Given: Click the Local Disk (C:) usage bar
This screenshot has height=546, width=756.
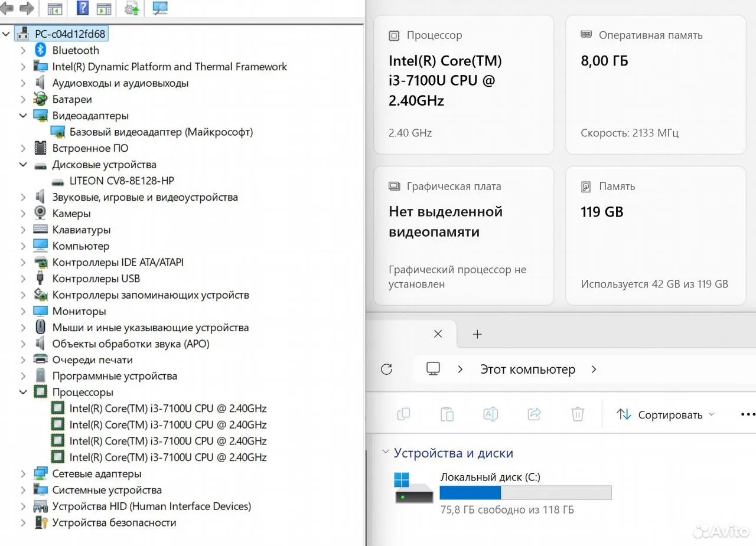Looking at the screenshot, I should (x=526, y=493).
